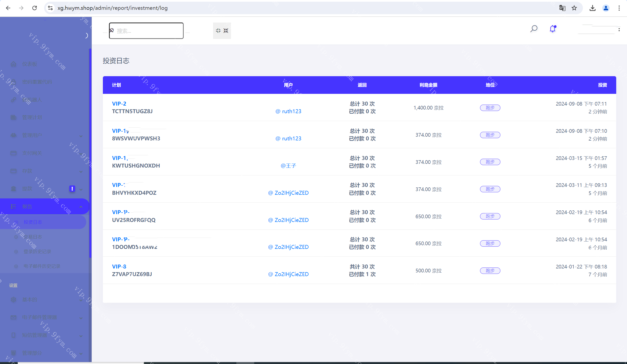Click the browser translate page icon

(562, 8)
